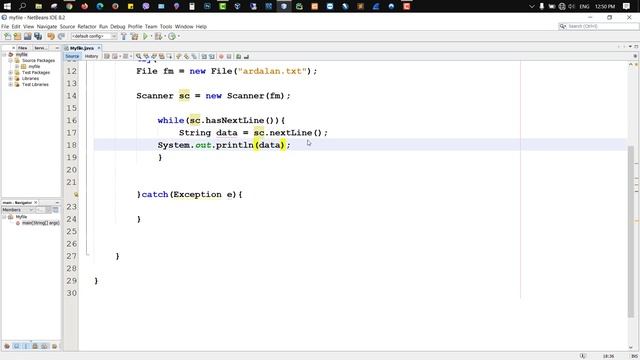Open the Debug menu
The height and width of the screenshot is (360, 640).
click(118, 27)
